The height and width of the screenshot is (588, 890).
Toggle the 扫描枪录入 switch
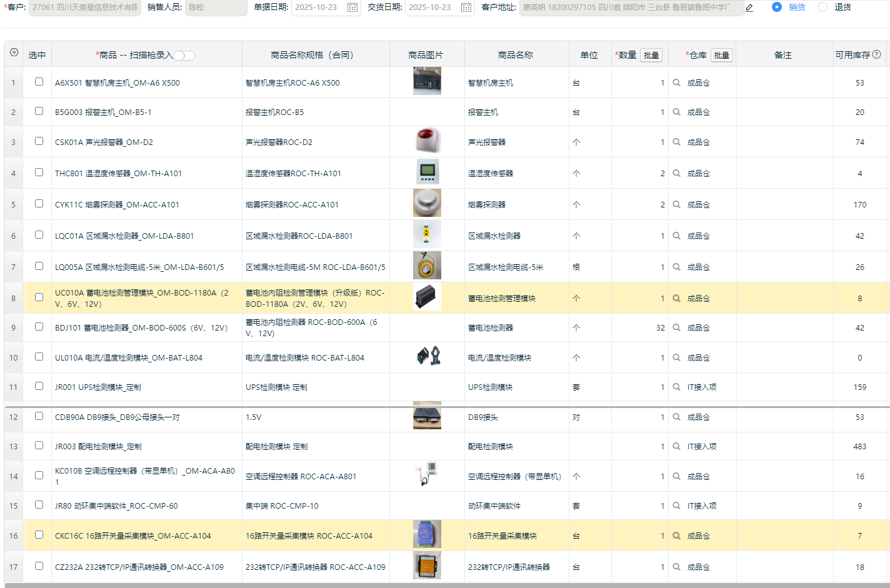pyautogui.click(x=184, y=56)
